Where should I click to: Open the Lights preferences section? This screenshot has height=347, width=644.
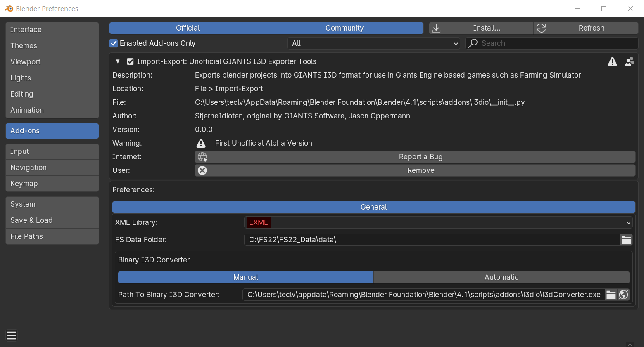tap(52, 78)
